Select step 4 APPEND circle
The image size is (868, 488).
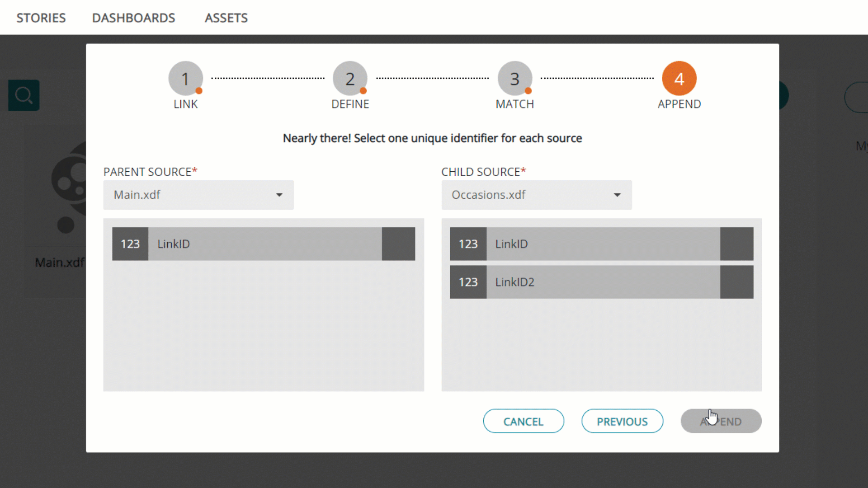pyautogui.click(x=679, y=79)
